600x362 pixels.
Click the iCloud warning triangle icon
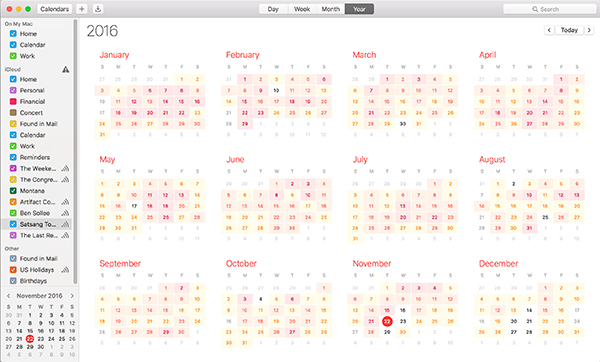tap(65, 69)
